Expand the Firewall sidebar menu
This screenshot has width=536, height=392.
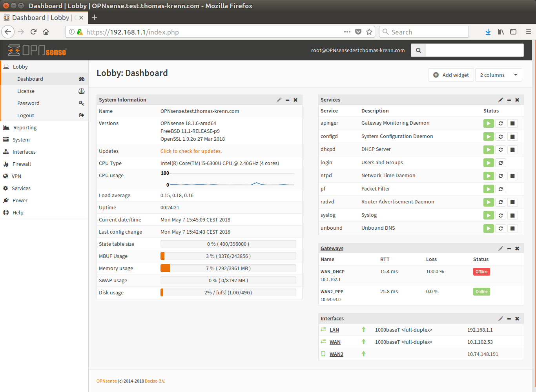point(22,164)
